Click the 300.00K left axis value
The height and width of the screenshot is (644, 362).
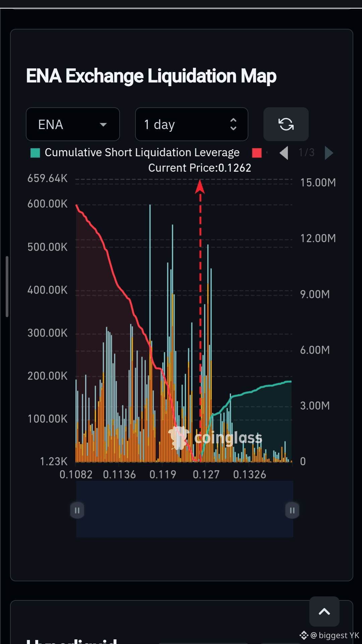48,333
